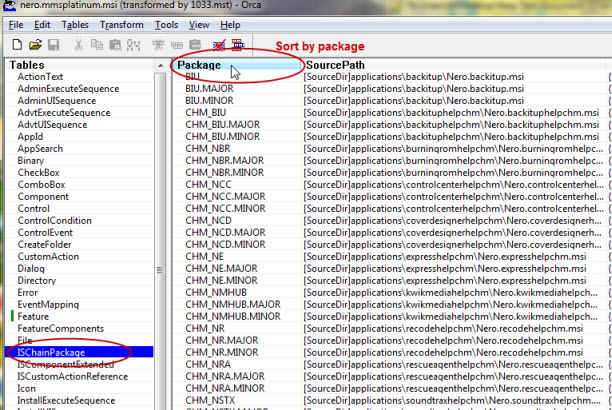
Task: Open the File menu
Action: pyautogui.click(x=16, y=25)
